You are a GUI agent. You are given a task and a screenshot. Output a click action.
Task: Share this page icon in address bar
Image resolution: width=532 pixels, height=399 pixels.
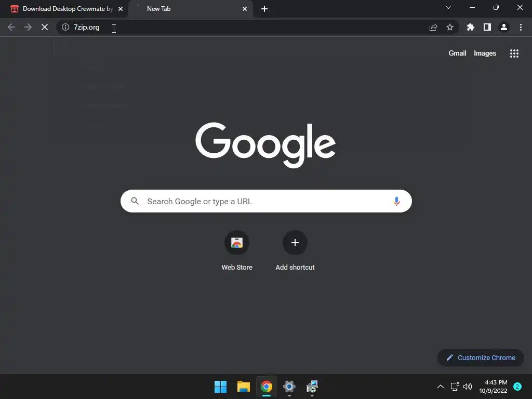tap(433, 27)
